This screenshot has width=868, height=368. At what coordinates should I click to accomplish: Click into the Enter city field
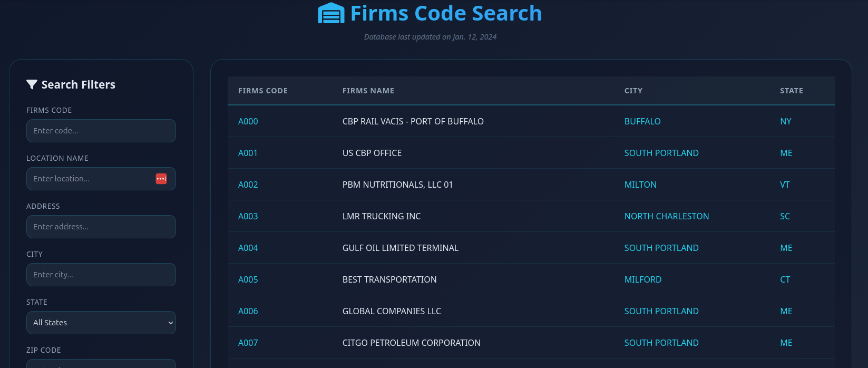pos(101,275)
